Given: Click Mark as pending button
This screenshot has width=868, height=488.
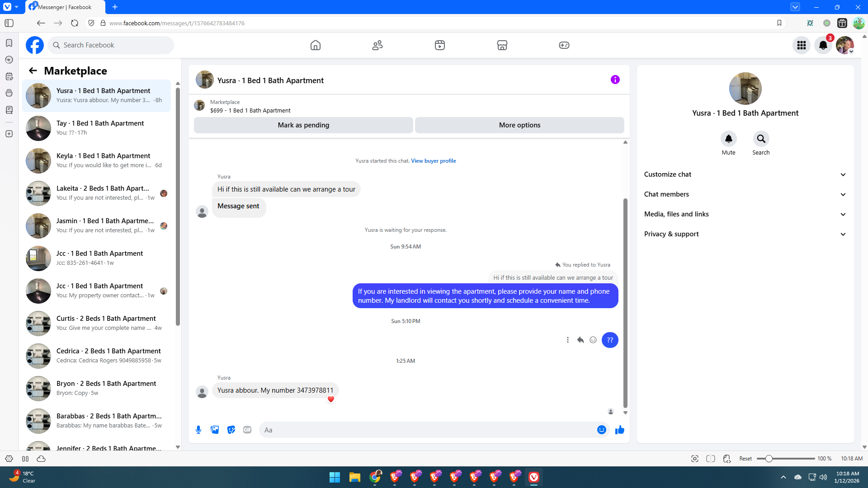Looking at the screenshot, I should pyautogui.click(x=303, y=125).
